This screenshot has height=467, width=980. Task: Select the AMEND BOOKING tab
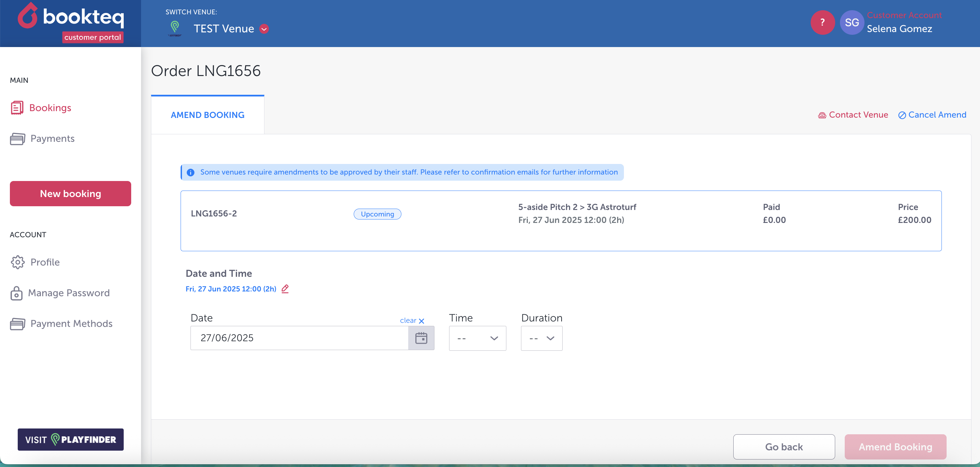point(207,115)
